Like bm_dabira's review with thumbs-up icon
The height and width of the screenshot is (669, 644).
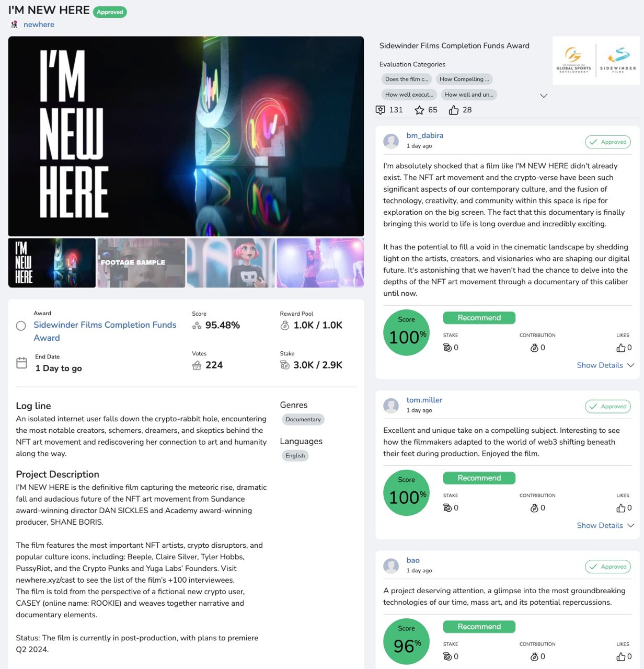click(620, 348)
